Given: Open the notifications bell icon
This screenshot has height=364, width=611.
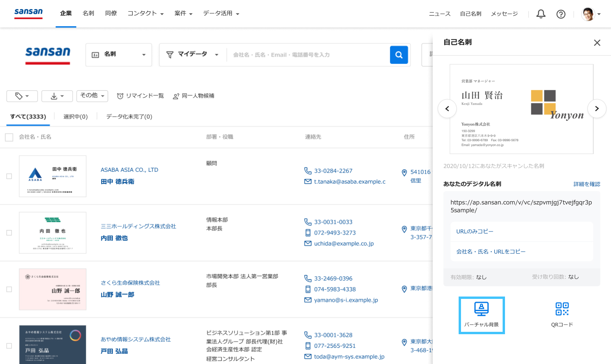Looking at the screenshot, I should 541,14.
